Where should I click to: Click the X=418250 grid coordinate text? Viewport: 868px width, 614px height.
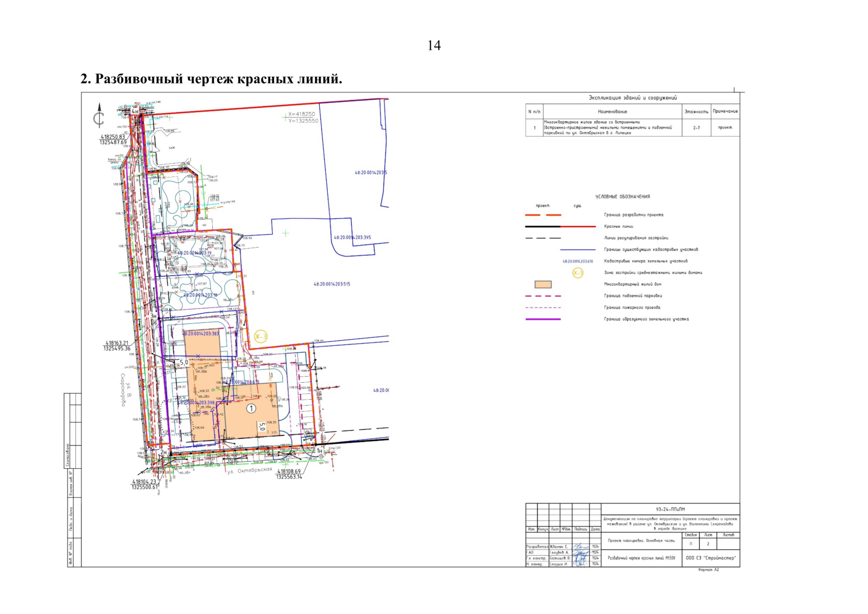pyautogui.click(x=302, y=114)
